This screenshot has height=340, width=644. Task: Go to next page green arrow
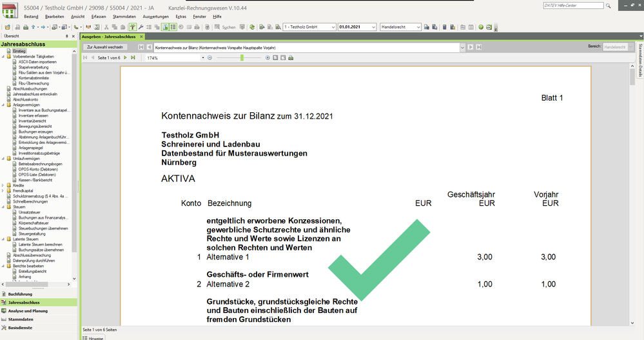point(125,58)
